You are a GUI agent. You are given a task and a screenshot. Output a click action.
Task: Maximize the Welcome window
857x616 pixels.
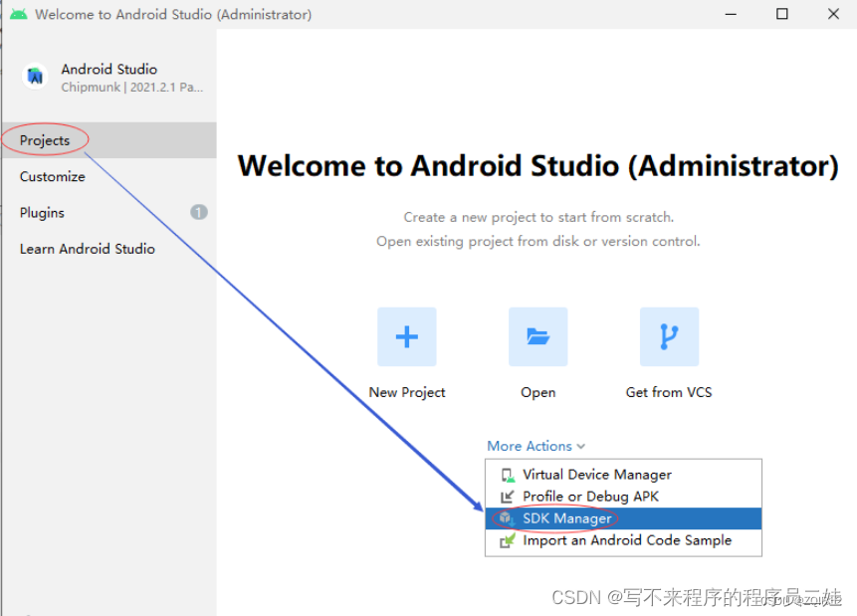point(782,14)
